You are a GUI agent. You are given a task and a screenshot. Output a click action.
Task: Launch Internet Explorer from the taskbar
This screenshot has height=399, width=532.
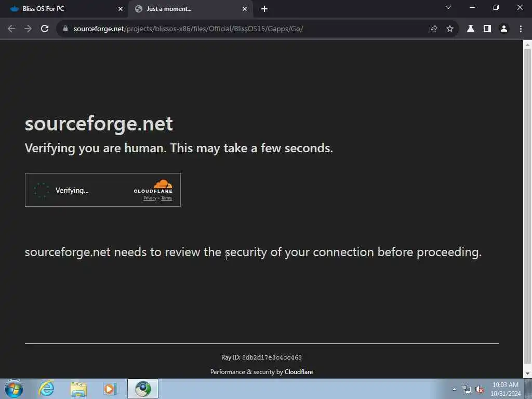pos(46,389)
